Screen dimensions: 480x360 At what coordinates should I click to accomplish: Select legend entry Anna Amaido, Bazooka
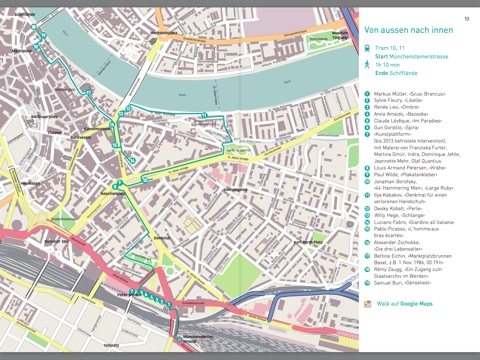pyautogui.click(x=396, y=114)
